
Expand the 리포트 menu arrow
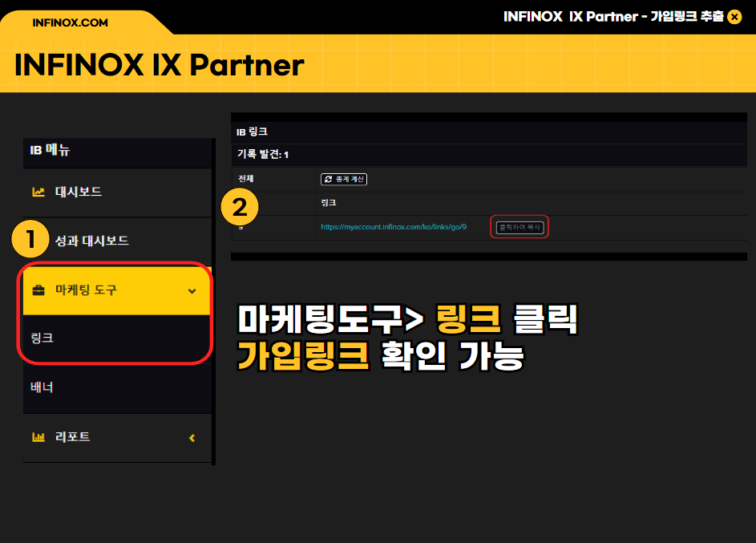tap(192, 438)
